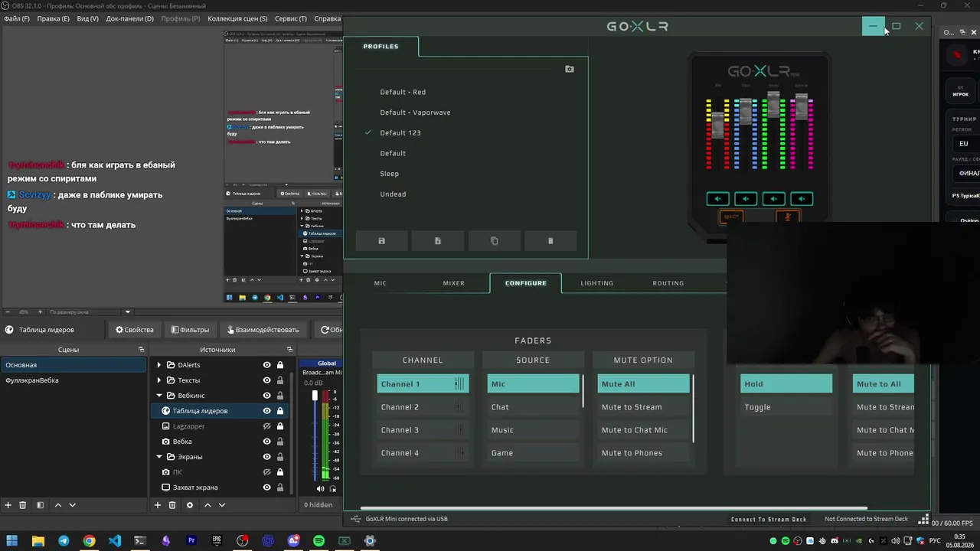Open the Файл menu

coord(17,18)
